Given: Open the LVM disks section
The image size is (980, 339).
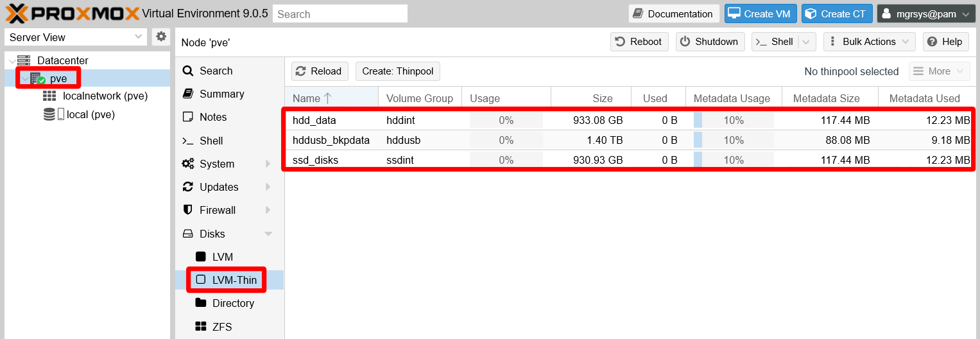Looking at the screenshot, I should pyautogui.click(x=222, y=257).
